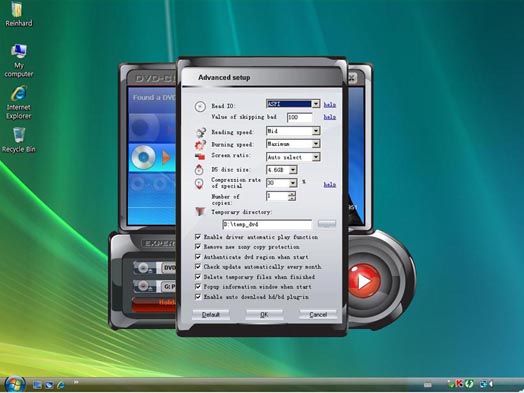This screenshot has width=524, height=393.
Task: Open the Recycle Bin icon
Action: (19, 140)
